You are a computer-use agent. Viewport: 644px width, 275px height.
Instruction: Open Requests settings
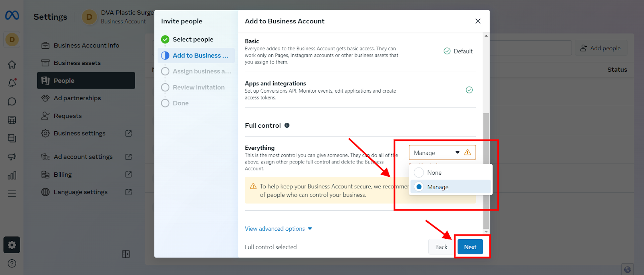coord(86,116)
